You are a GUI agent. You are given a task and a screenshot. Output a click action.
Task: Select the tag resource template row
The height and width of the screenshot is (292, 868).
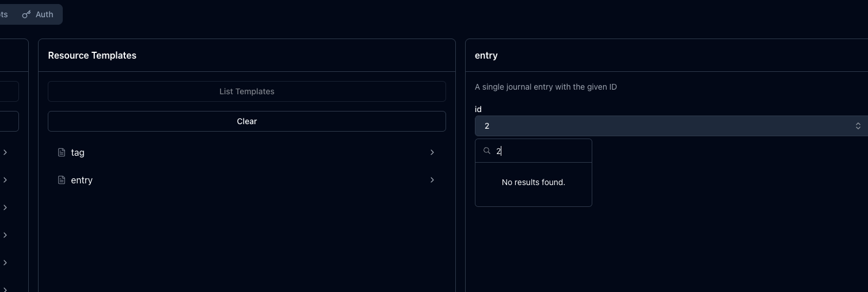(246, 152)
